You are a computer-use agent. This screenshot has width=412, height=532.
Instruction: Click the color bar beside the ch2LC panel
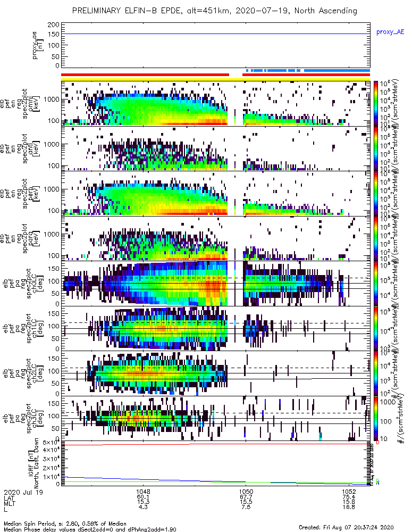pos(376,373)
